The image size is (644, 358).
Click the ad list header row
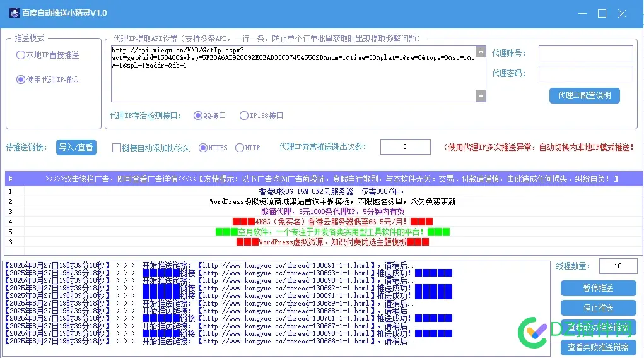point(324,179)
